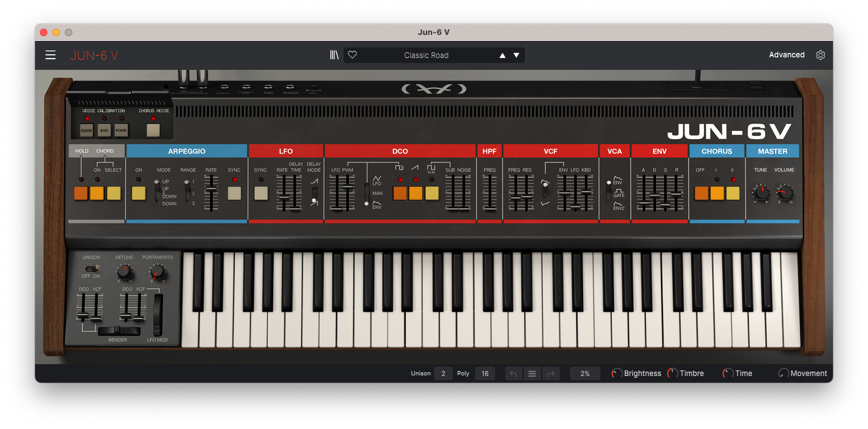Flip the Unison Off/On switch

click(92, 268)
